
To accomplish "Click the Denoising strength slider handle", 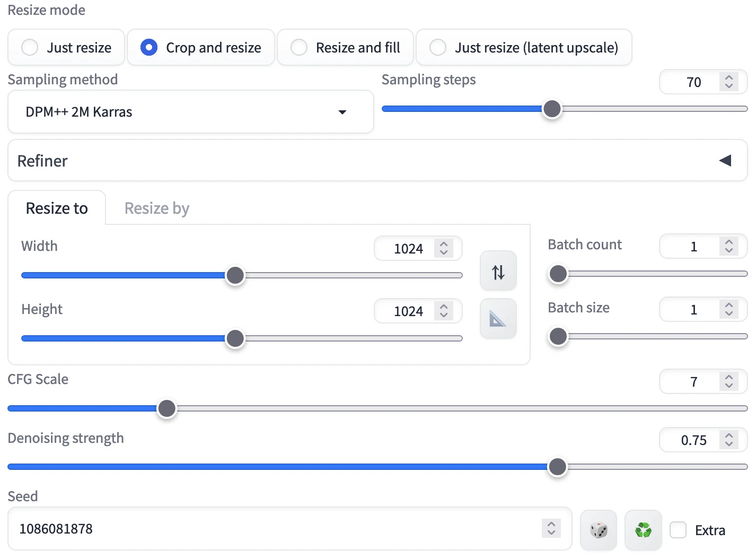I will [557, 467].
